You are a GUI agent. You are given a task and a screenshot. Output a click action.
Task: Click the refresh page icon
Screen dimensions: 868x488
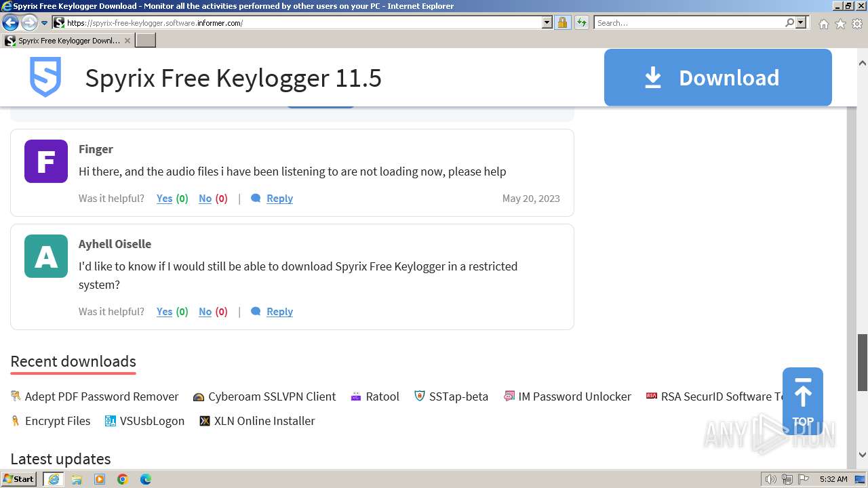581,22
